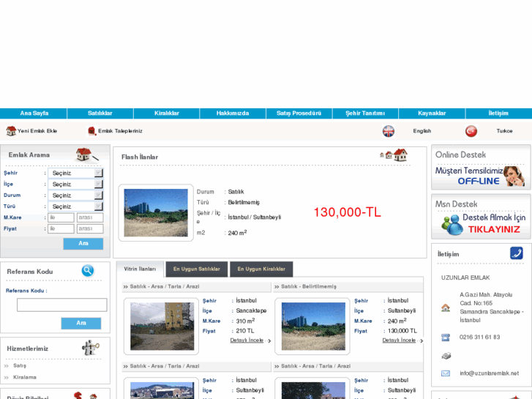
Task: Click the home address icon in contact panel
Action: coord(446,307)
